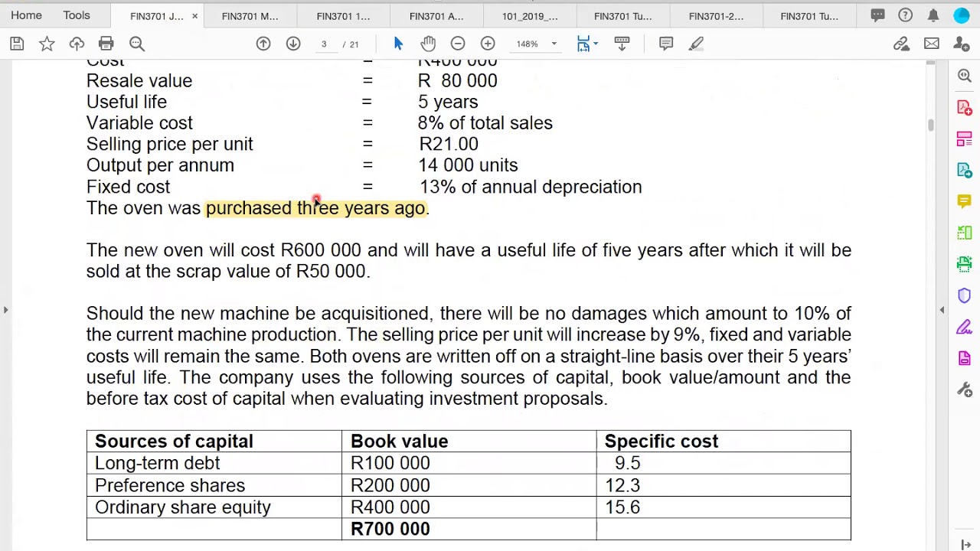
Task: Switch to the FIN3701 M... tab
Action: [x=250, y=16]
